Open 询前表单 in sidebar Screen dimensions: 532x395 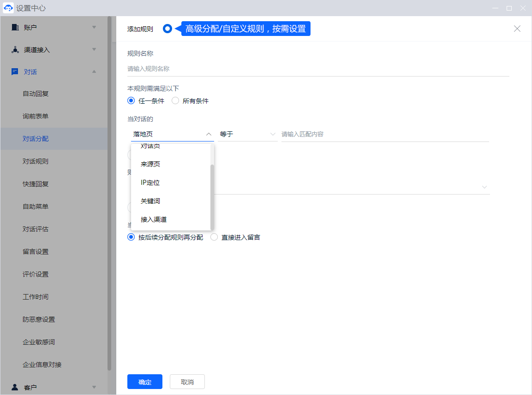[36, 116]
